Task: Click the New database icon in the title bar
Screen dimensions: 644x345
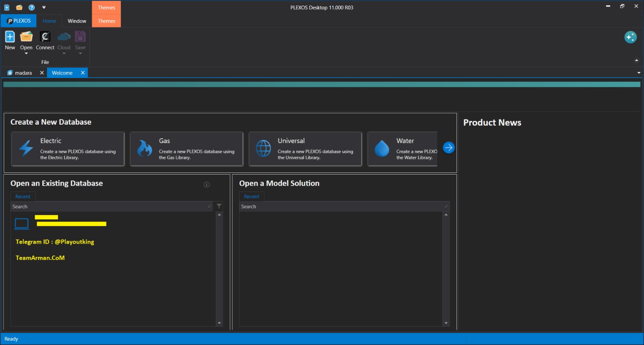Action: point(7,7)
